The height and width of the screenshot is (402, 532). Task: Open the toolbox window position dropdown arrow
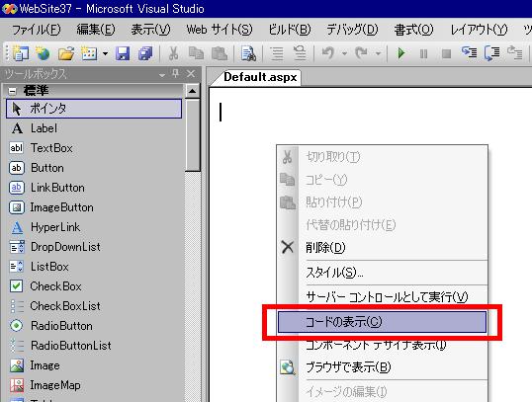(162, 74)
